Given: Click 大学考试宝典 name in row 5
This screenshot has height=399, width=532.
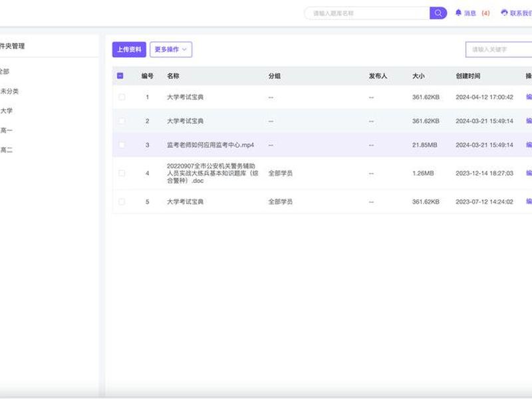Looking at the screenshot, I should pos(185,201).
